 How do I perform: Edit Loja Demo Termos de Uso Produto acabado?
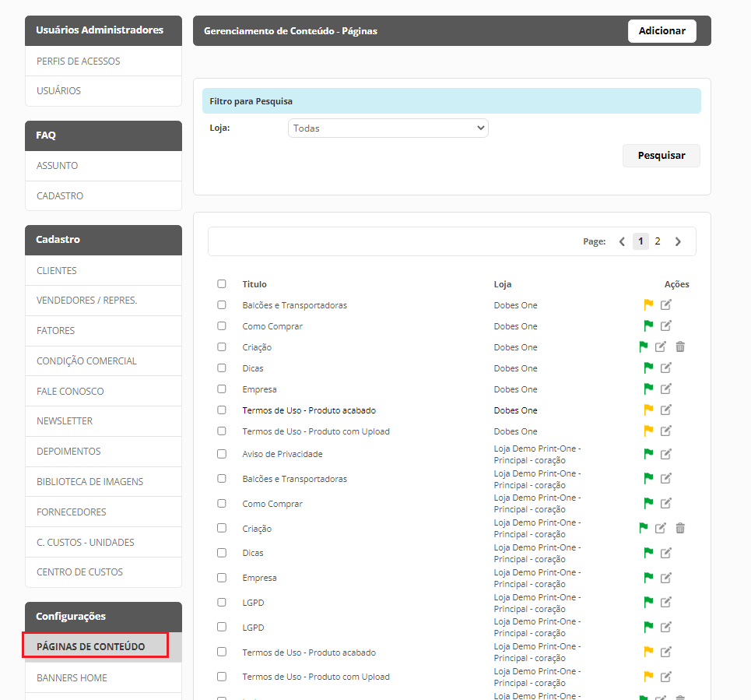coord(665,652)
